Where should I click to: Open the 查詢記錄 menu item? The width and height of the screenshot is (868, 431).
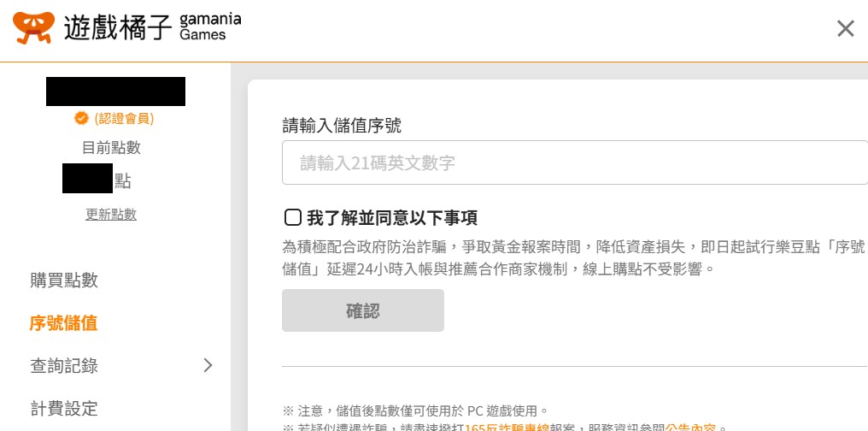(x=64, y=366)
